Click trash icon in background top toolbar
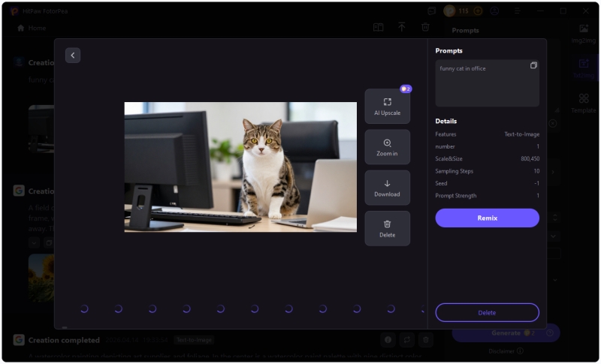Viewport: 601px width, 364px height. pyautogui.click(x=425, y=27)
